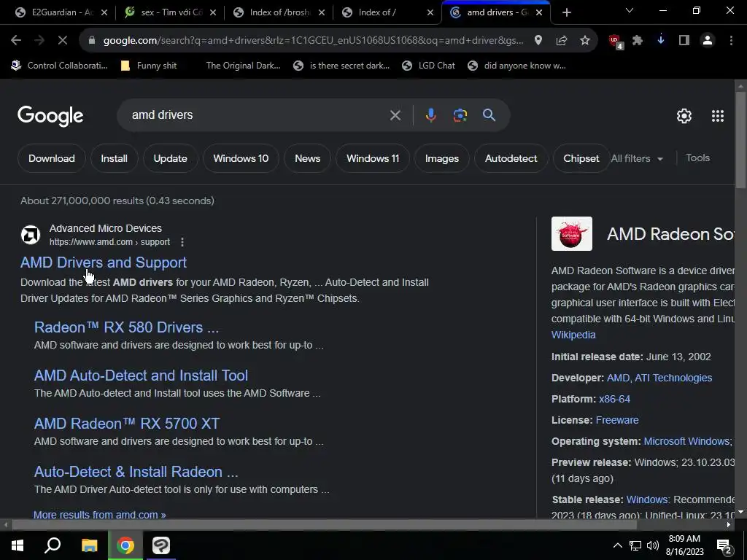Open the Freeware license link
This screenshot has height=560, width=747.
[617, 420]
